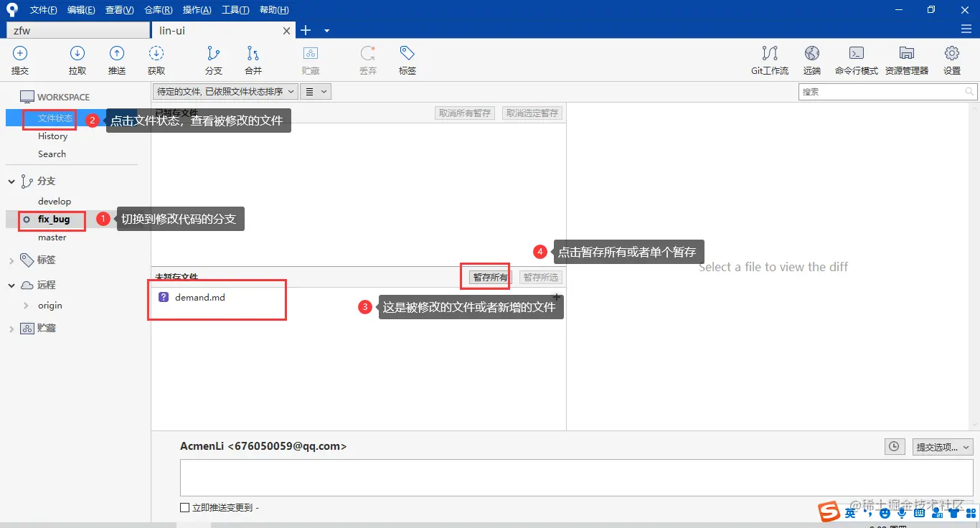Image resolution: width=980 pixels, height=528 pixels.
Task: Click the commit history clock icon
Action: (894, 446)
